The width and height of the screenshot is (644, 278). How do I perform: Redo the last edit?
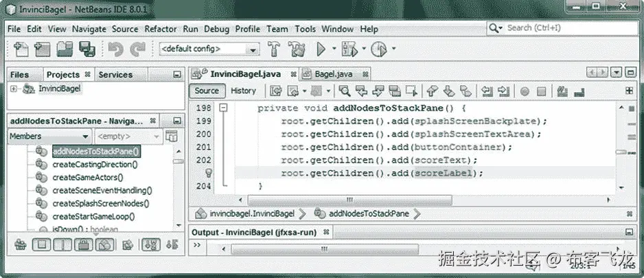pyautogui.click(x=137, y=49)
